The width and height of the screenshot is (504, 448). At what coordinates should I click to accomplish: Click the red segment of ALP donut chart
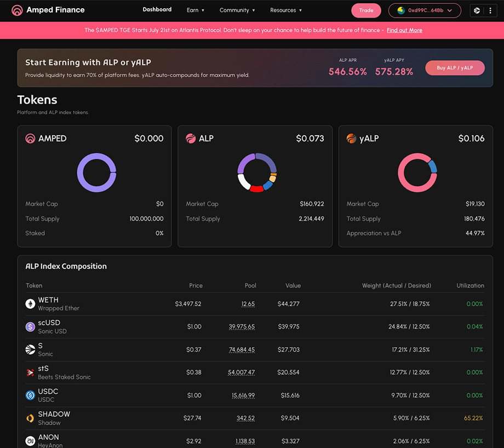257,188
